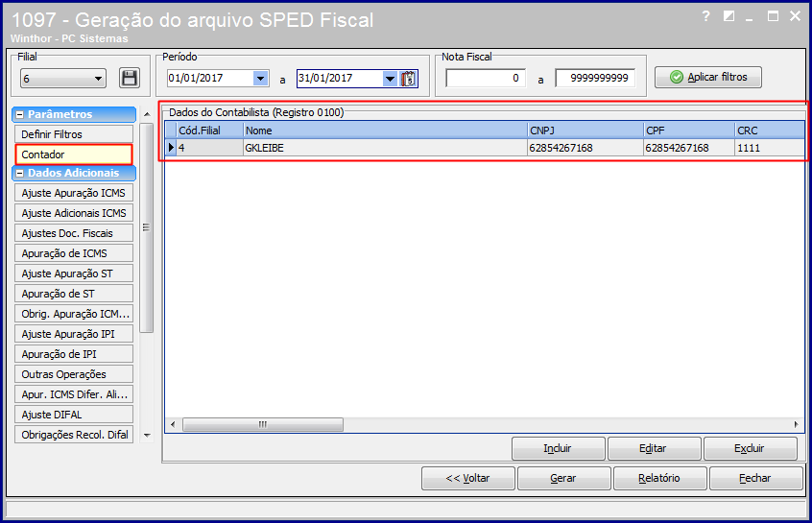Image resolution: width=812 pixels, height=523 pixels.
Task: Open the calendar icon beside end date
Action: [408, 79]
